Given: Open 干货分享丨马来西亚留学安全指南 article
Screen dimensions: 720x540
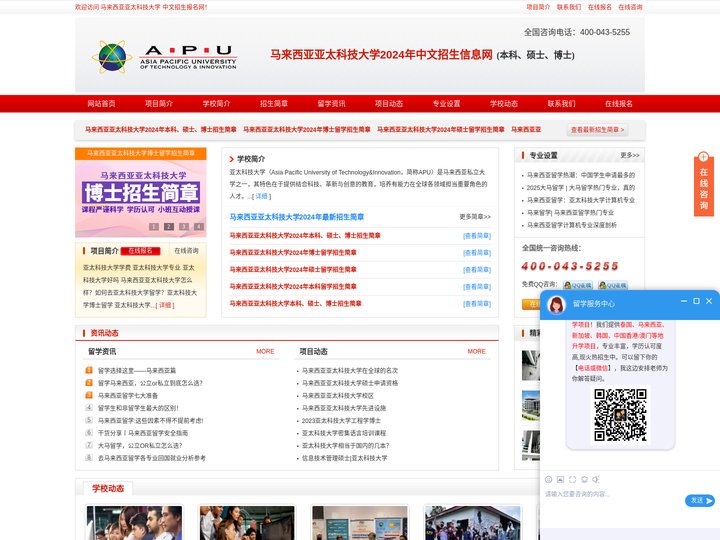Looking at the screenshot, I should pyautogui.click(x=143, y=433).
